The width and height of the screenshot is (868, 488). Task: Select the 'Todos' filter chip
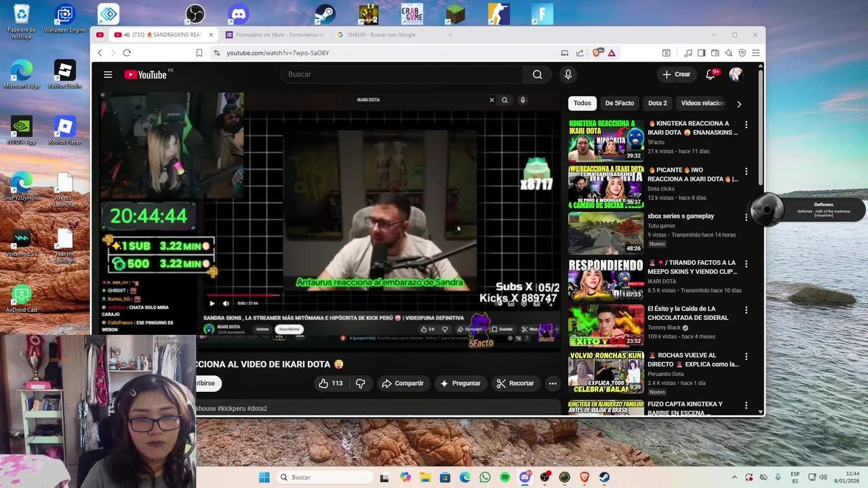click(x=583, y=103)
